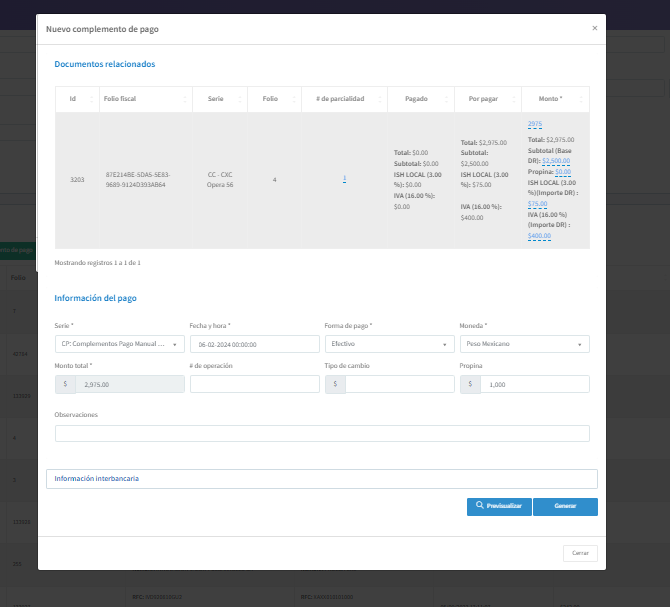Click Mostrando registros 1 a 1 de 1
The height and width of the screenshot is (607, 670).
click(97, 263)
